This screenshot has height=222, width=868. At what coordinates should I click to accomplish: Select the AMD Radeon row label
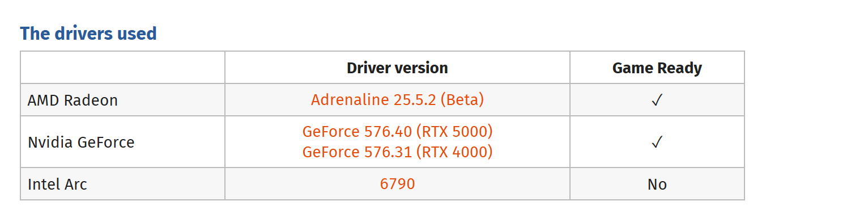pyautogui.click(x=73, y=100)
